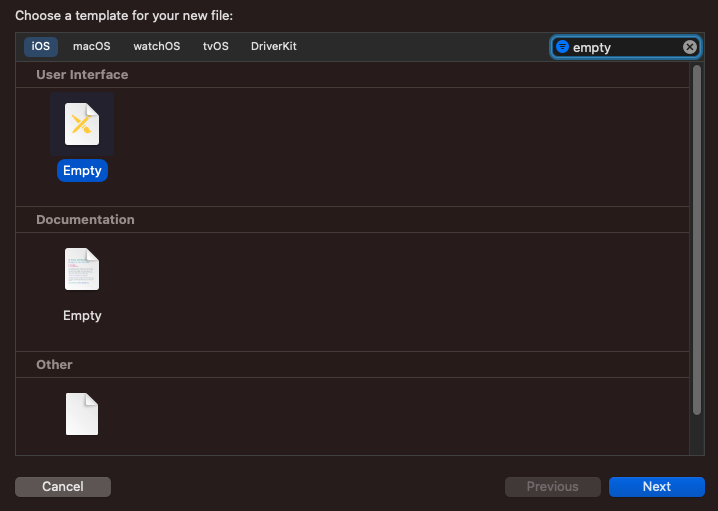Click the 'Documentation' section header
This screenshot has width=718, height=511.
(x=86, y=220)
